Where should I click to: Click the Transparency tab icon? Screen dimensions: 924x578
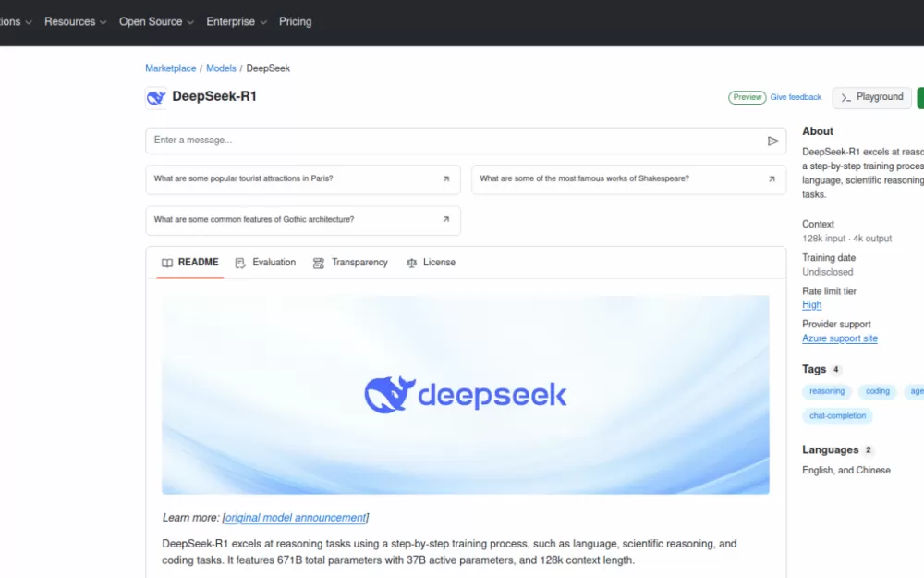[319, 263]
